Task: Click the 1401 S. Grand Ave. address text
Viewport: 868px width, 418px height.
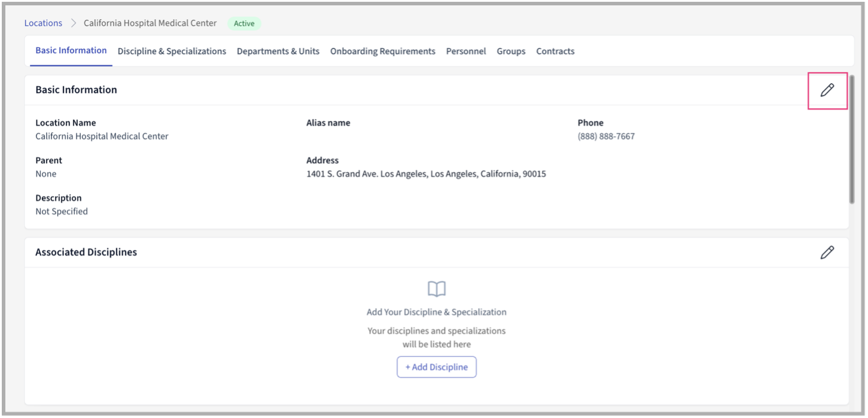Action: (426, 174)
